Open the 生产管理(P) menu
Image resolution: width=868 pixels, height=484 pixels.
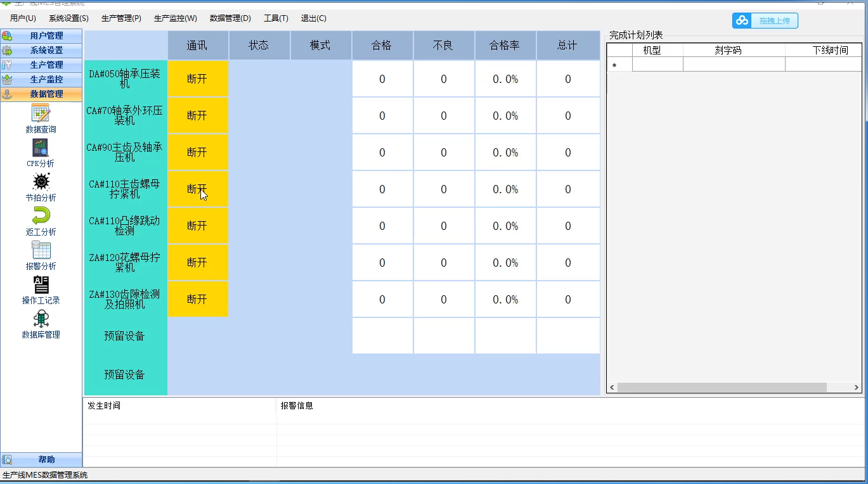[121, 18]
